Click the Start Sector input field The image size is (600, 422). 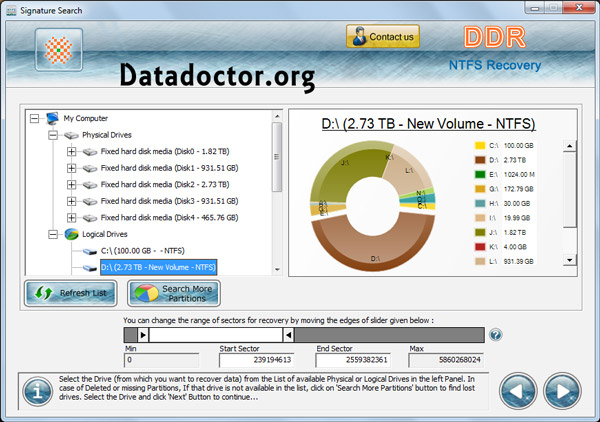tap(256, 360)
